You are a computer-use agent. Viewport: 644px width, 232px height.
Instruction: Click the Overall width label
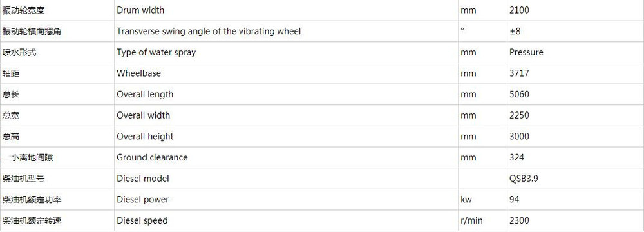pyautogui.click(x=144, y=115)
